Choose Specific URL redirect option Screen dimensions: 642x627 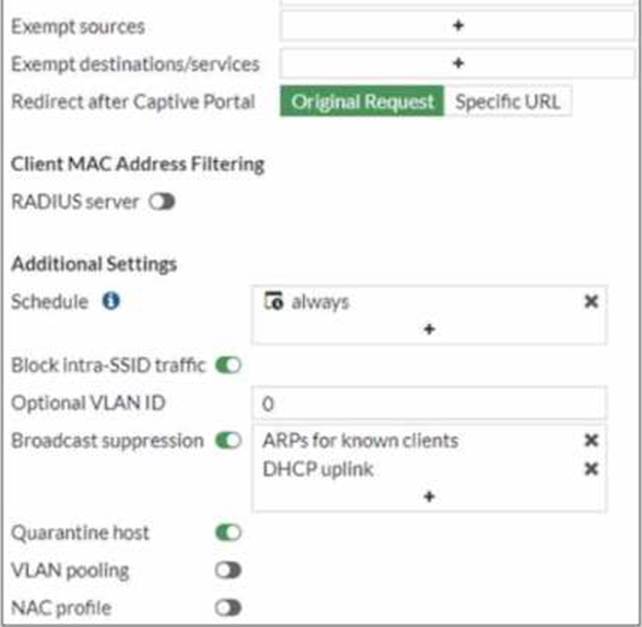pos(508,101)
